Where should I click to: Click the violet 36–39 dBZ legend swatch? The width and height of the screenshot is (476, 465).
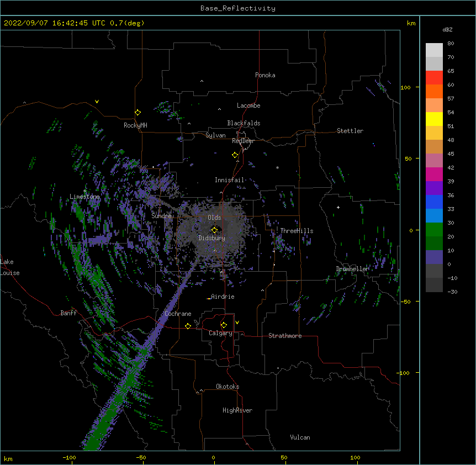click(434, 188)
